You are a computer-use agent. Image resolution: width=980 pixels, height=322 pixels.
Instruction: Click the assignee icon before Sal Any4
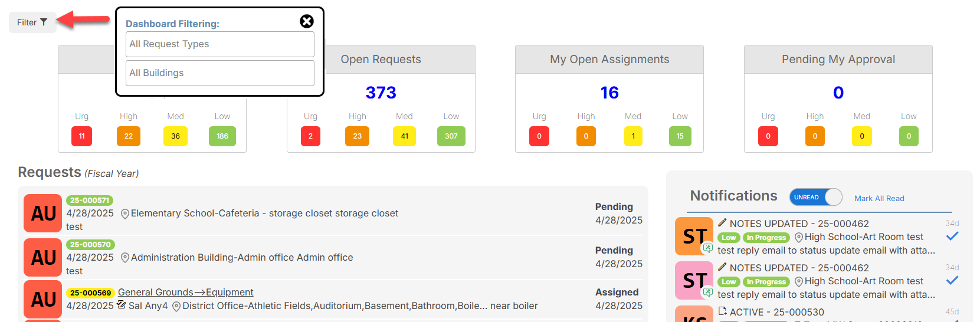point(122,305)
